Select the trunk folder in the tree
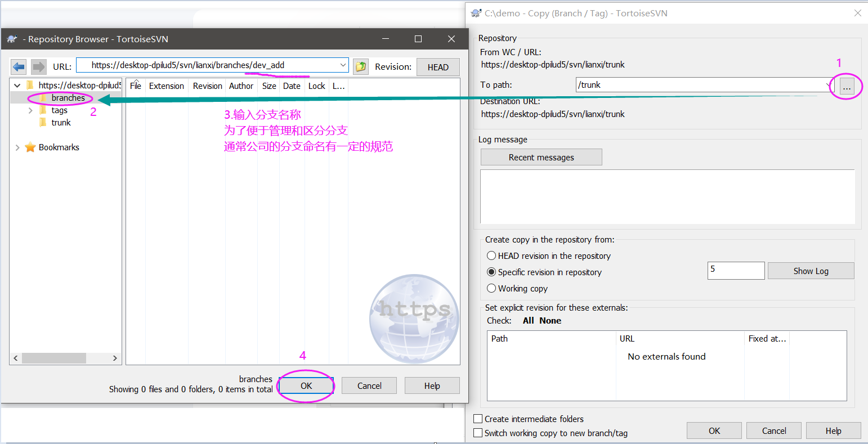The width and height of the screenshot is (868, 444). pyautogui.click(x=61, y=123)
